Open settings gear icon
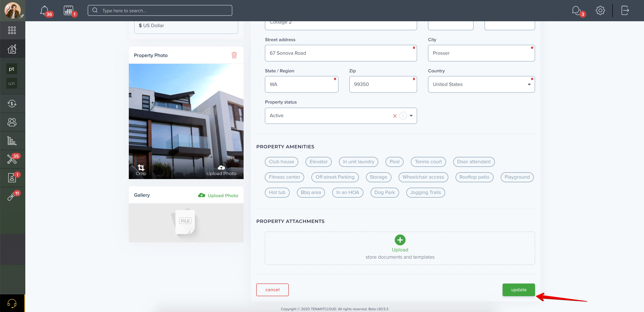The width and height of the screenshot is (644, 312). pos(600,10)
